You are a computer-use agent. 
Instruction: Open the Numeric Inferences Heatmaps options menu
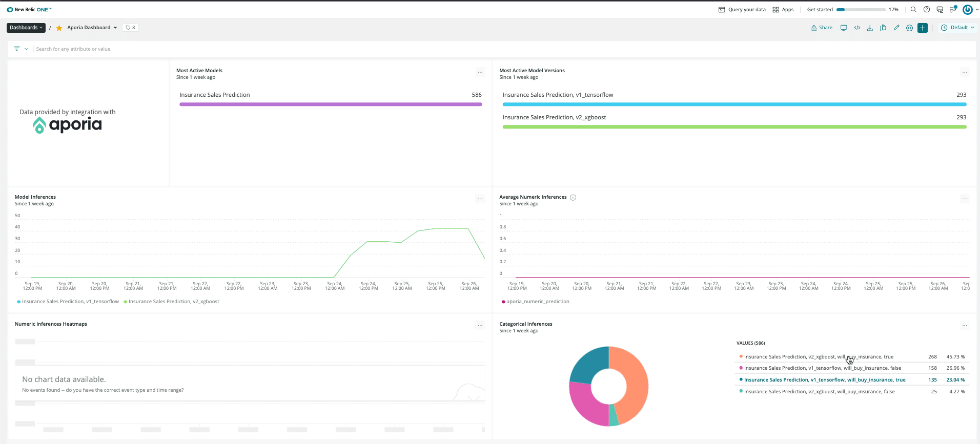(x=480, y=325)
